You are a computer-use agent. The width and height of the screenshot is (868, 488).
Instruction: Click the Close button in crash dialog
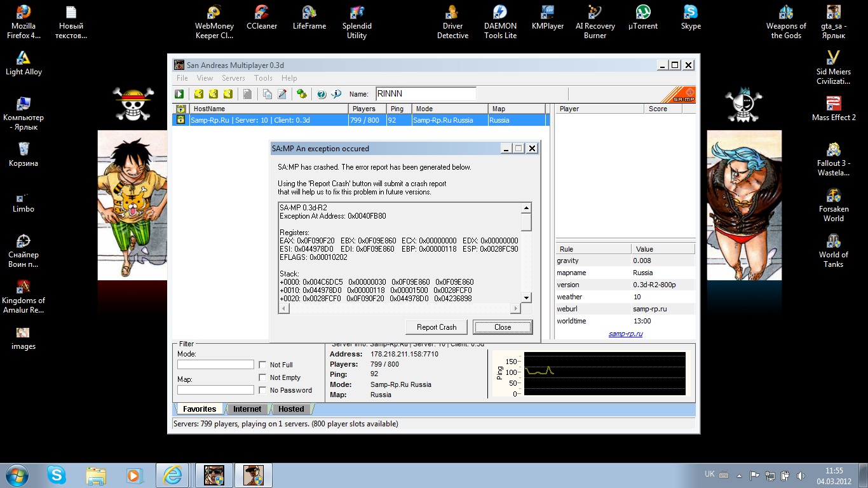pyautogui.click(x=503, y=327)
